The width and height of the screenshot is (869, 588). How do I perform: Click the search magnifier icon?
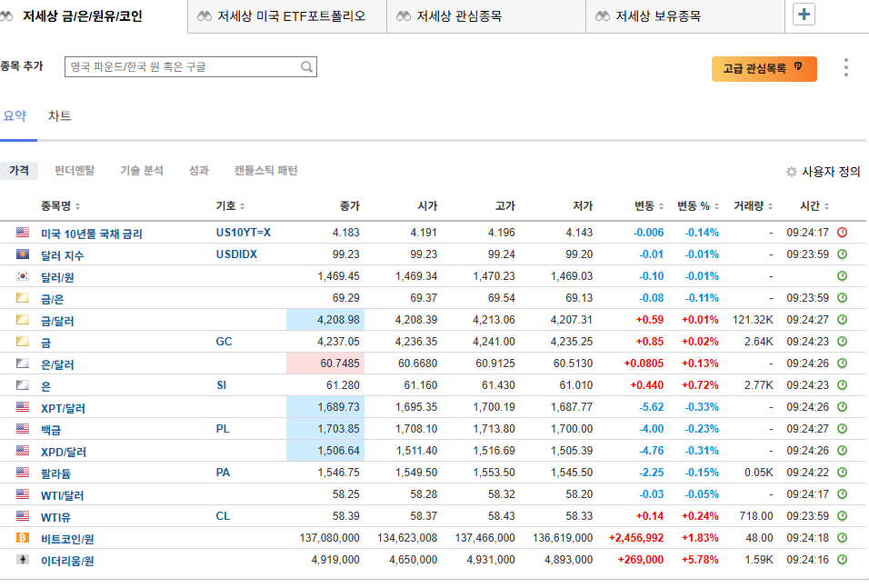pos(307,67)
